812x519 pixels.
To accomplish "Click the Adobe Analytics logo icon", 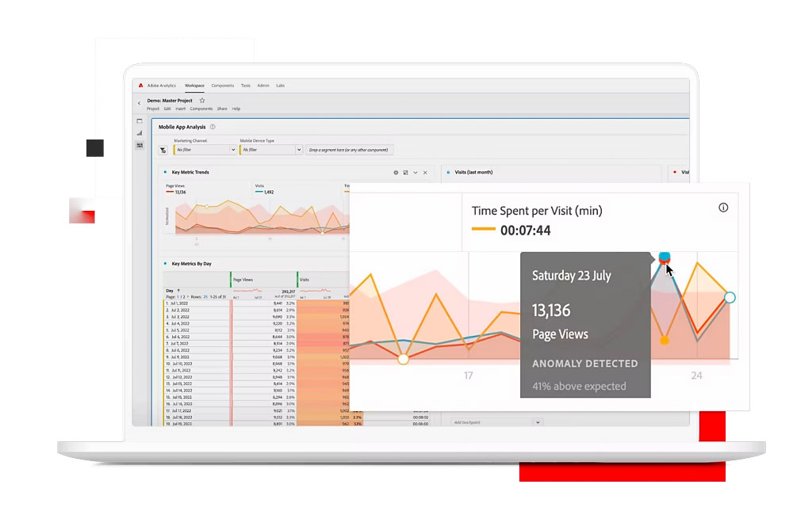I will click(x=140, y=86).
